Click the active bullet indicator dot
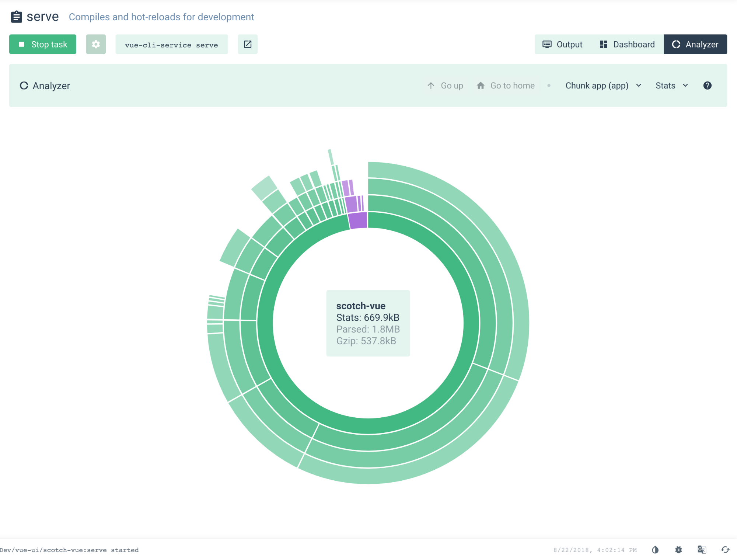Image resolution: width=737 pixels, height=560 pixels. 549,85
